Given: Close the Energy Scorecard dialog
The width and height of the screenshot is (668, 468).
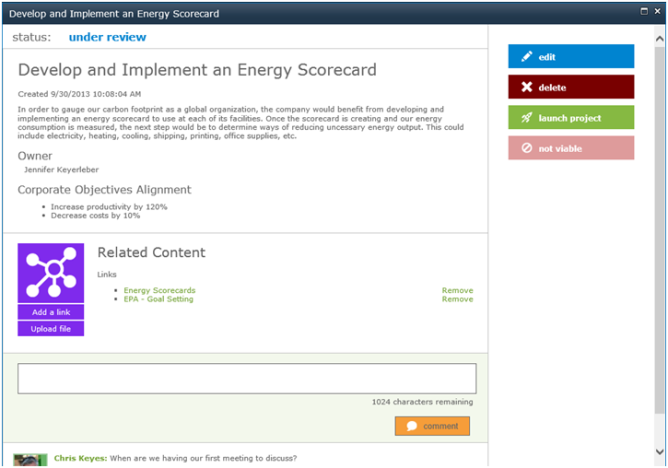Looking at the screenshot, I should pos(656,13).
